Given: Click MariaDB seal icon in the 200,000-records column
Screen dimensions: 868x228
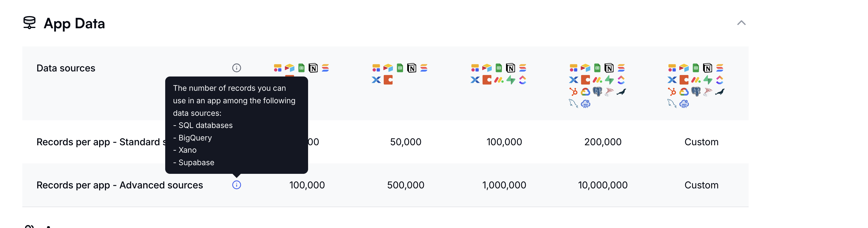Looking at the screenshot, I should (x=621, y=92).
